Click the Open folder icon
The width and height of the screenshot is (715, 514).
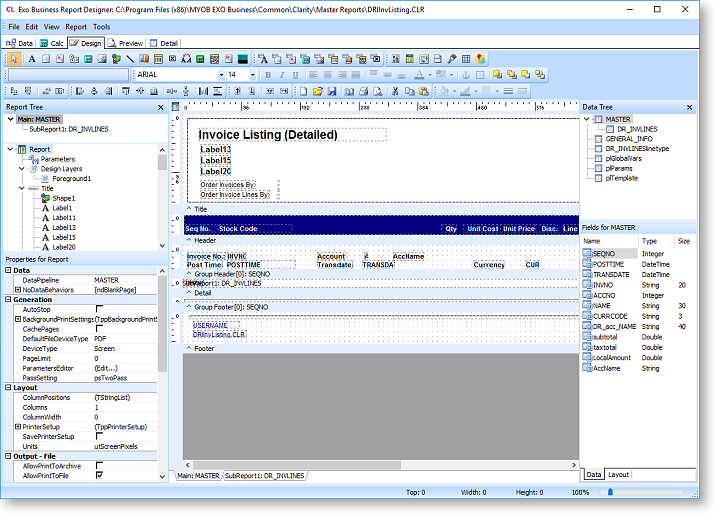tap(317, 91)
